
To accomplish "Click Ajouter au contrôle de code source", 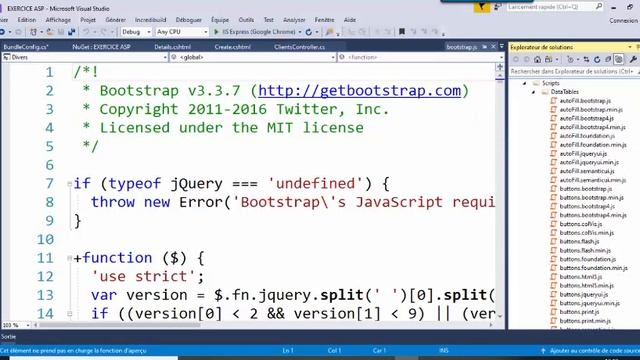I will click(x=594, y=351).
